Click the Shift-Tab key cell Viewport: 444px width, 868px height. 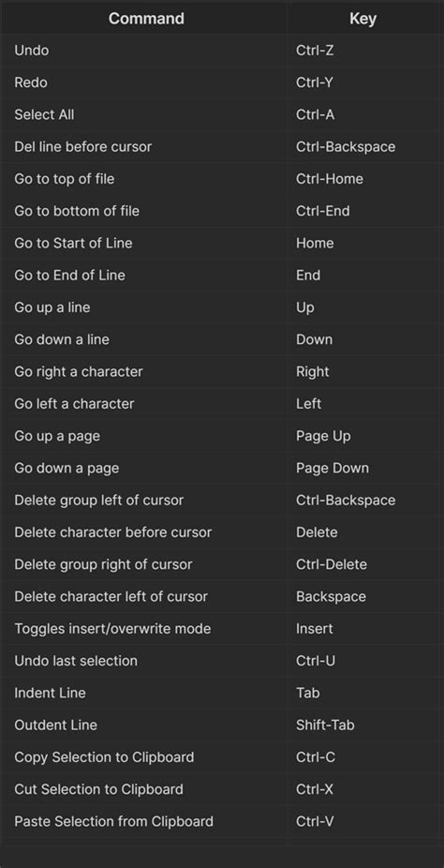coord(325,725)
